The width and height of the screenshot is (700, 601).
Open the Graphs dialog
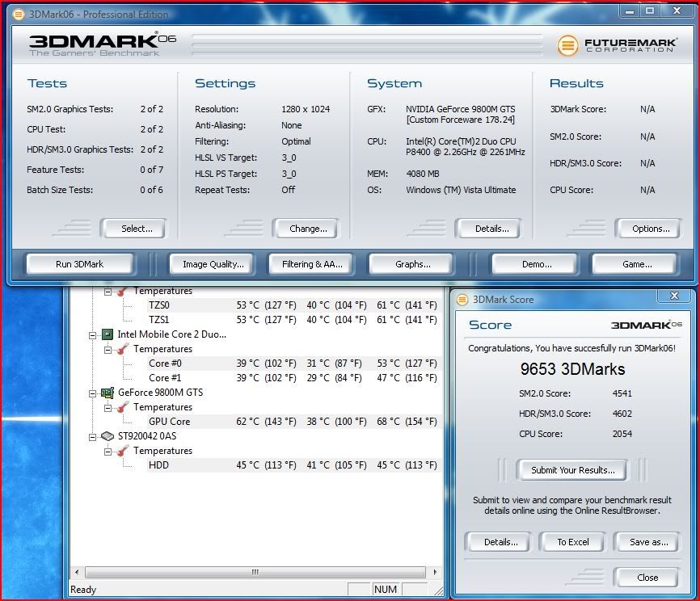coord(413,264)
